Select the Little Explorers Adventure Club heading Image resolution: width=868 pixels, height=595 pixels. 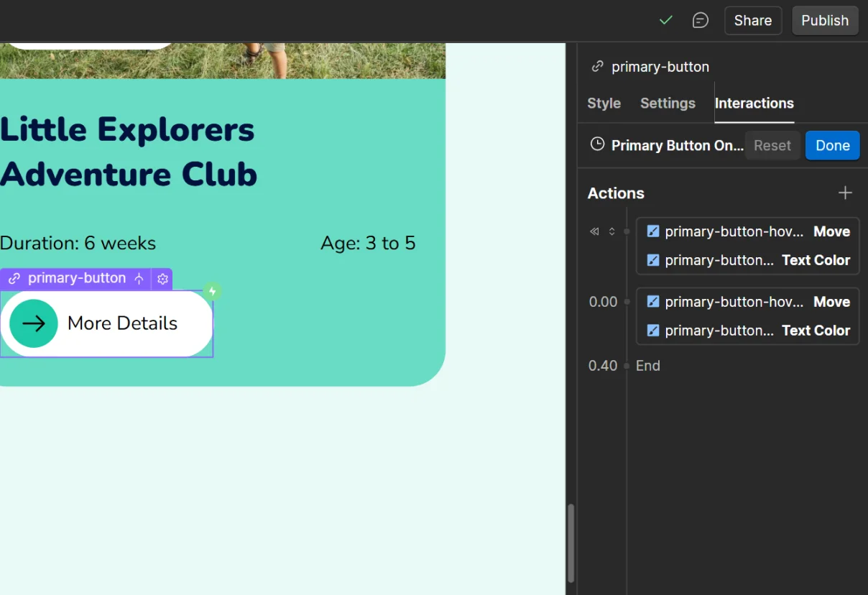129,152
